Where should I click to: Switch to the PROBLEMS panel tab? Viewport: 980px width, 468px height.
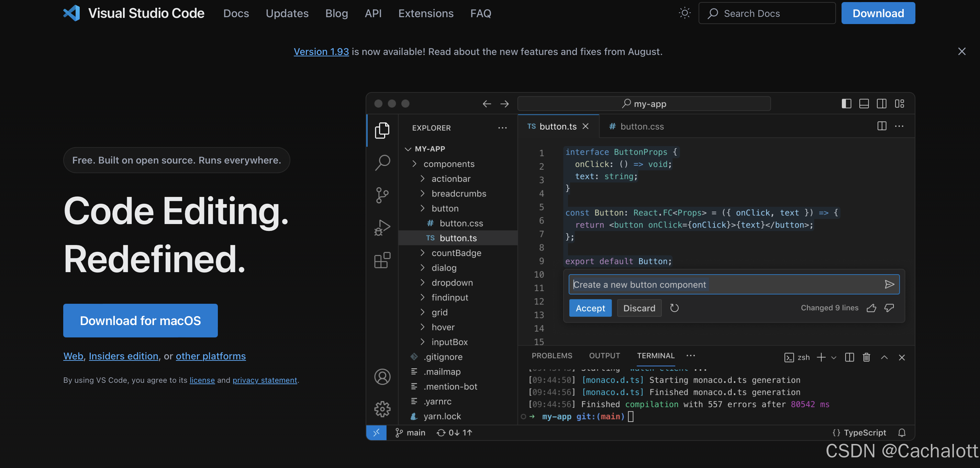552,355
